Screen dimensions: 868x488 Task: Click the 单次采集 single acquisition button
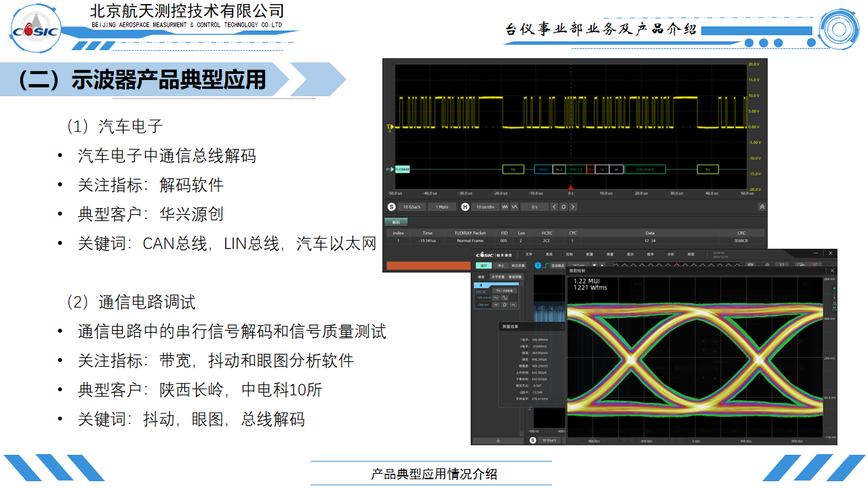point(518,266)
